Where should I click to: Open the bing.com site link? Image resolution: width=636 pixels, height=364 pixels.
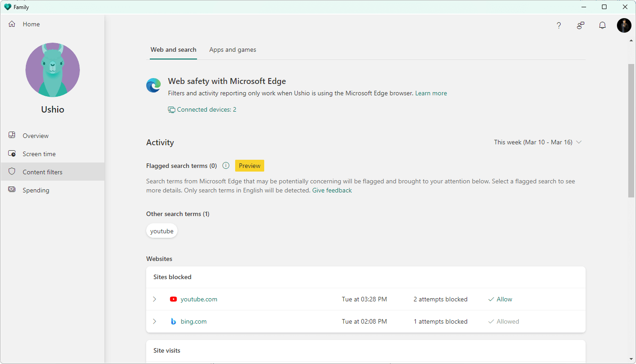tap(193, 322)
